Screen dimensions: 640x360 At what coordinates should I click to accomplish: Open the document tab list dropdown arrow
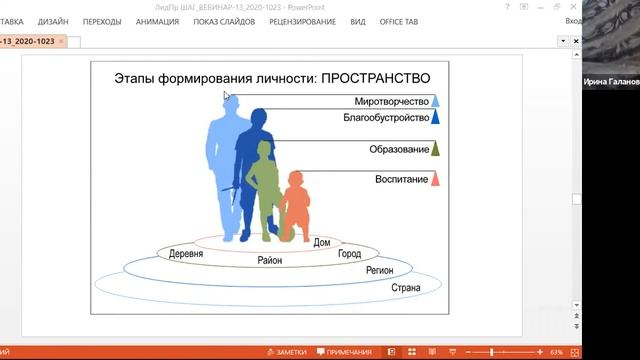pos(563,41)
